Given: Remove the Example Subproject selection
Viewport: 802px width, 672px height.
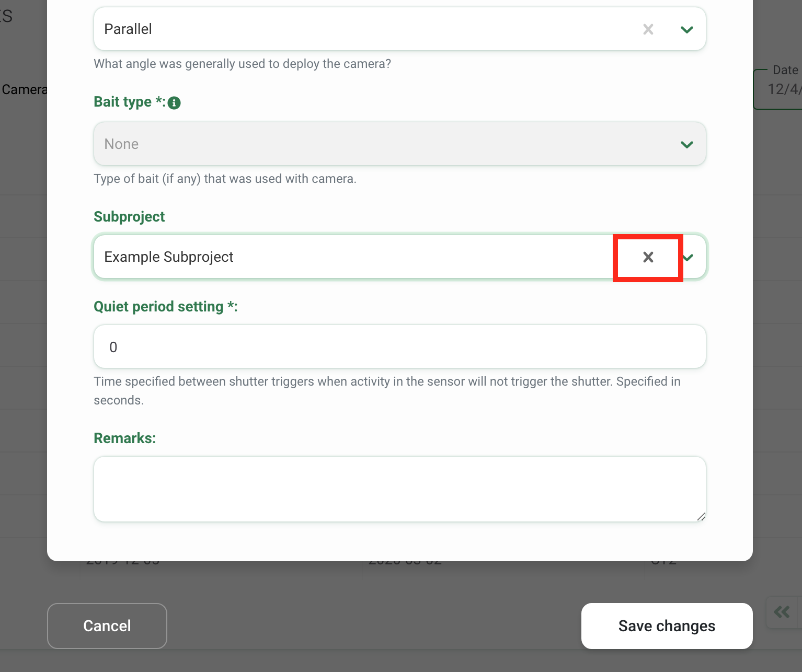Looking at the screenshot, I should 648,257.
